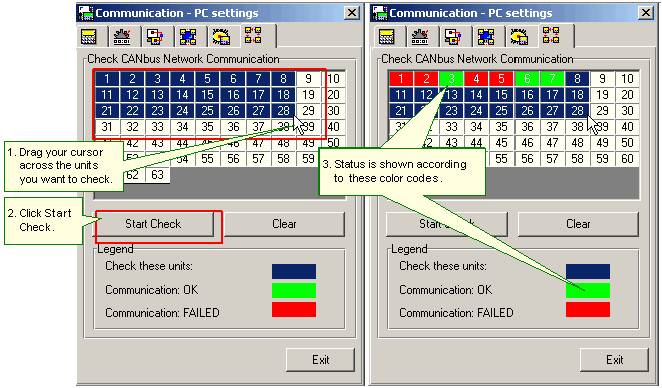
Task: Select blue unit 7 in left dialog
Action: [258, 79]
